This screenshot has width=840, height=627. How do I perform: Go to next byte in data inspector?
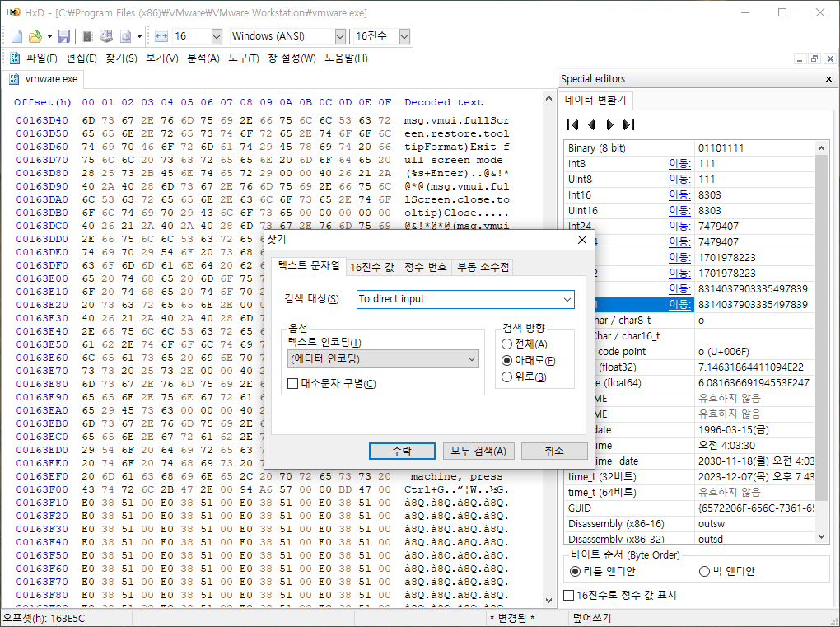click(609, 125)
